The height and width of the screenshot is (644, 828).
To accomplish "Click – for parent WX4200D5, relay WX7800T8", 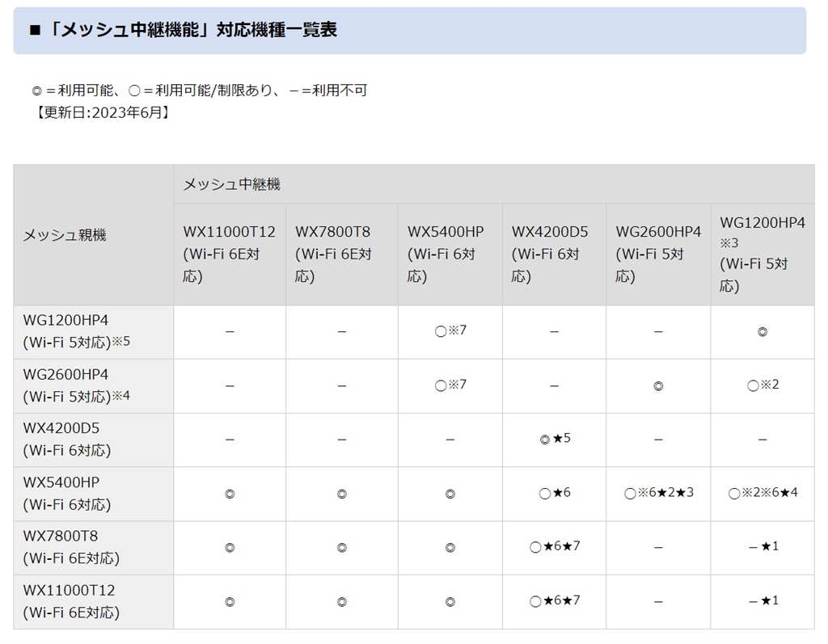I will click(x=342, y=440).
